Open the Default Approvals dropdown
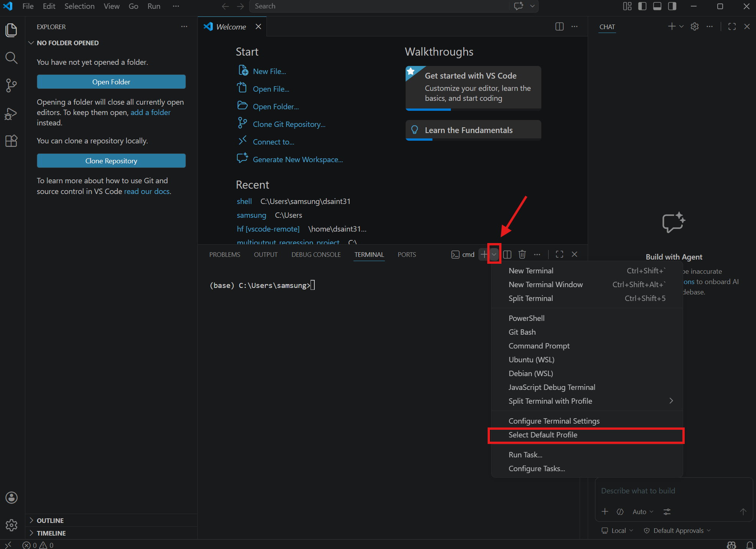This screenshot has width=756, height=549. pos(677,530)
